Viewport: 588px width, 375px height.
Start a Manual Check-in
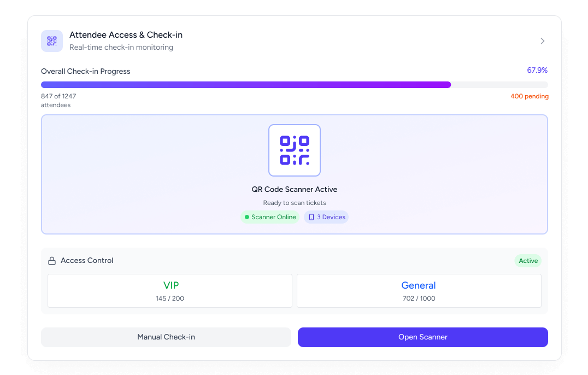point(166,337)
